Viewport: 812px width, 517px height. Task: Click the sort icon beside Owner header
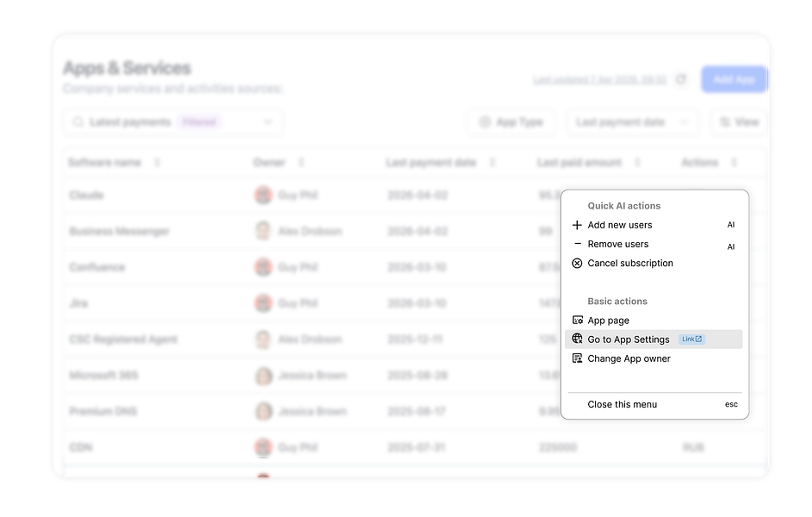(x=301, y=163)
